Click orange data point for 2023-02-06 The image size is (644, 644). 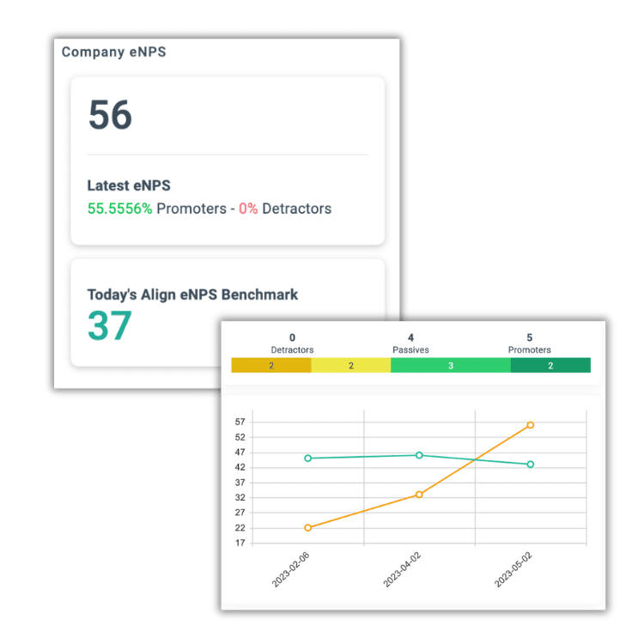click(308, 528)
